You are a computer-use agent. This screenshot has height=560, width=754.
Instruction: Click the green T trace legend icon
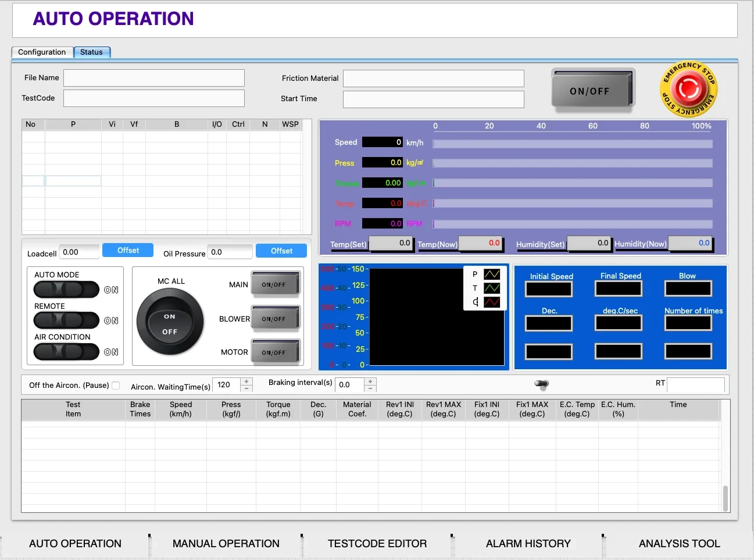(x=492, y=288)
